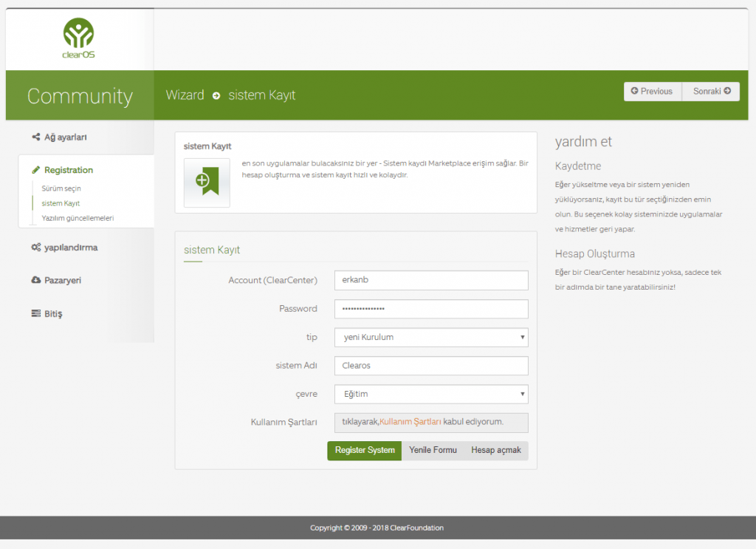Click the cloud icon beside Pazaryeri
This screenshot has width=756, height=549.
click(x=36, y=280)
